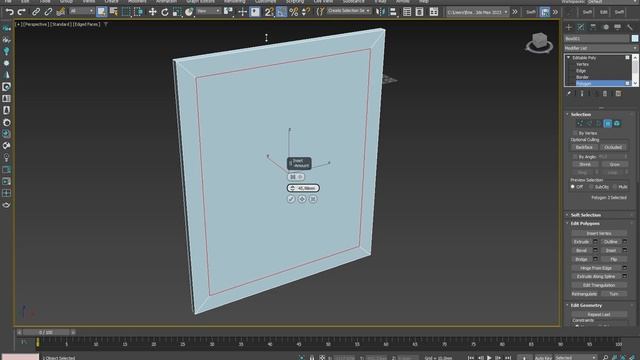Click the ViewCube in the viewport

(x=539, y=42)
